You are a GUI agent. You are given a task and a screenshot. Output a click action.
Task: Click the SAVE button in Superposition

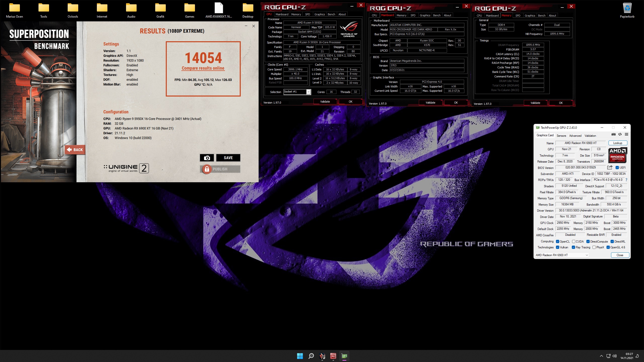pos(228,158)
